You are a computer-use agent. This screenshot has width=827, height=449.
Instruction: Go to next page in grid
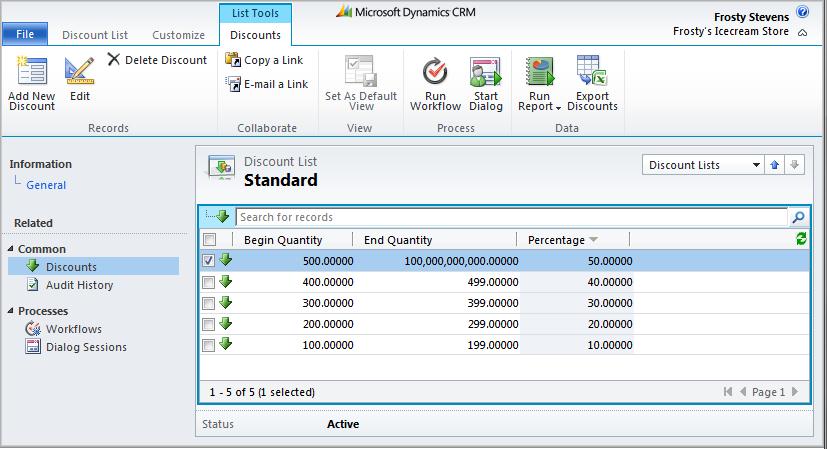click(795, 391)
